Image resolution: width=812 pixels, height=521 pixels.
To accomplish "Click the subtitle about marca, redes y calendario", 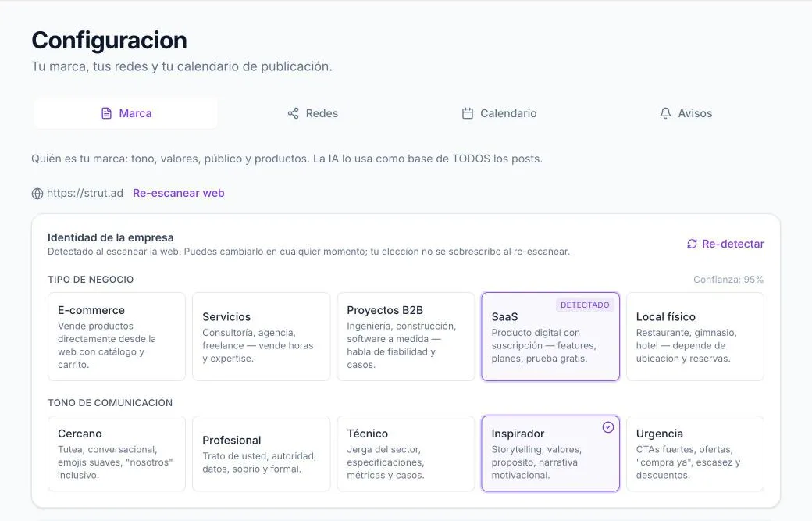I will click(x=182, y=67).
